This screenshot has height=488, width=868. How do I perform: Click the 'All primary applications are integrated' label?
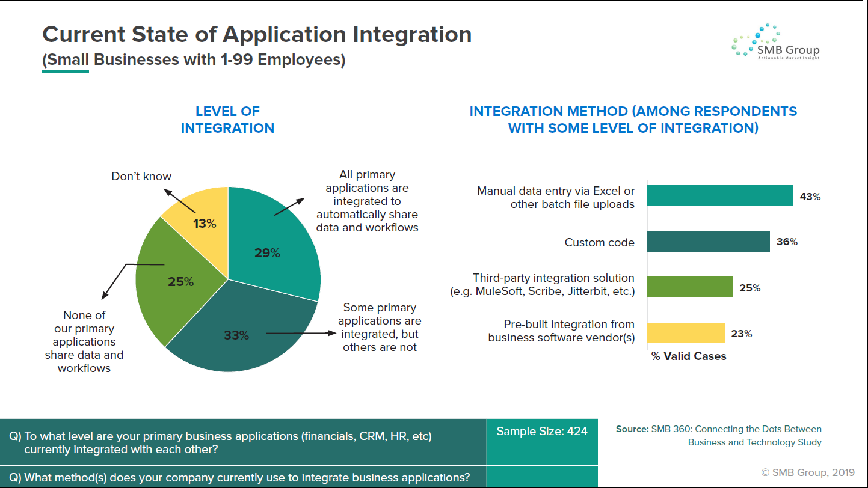point(367,201)
